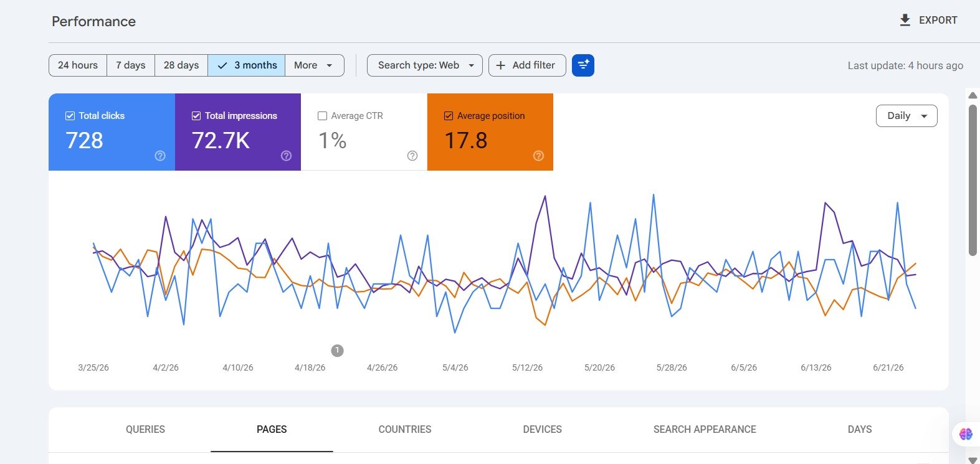This screenshot has width=980, height=464.
Task: Click the 4/18/26 date axis label
Action: 310,367
